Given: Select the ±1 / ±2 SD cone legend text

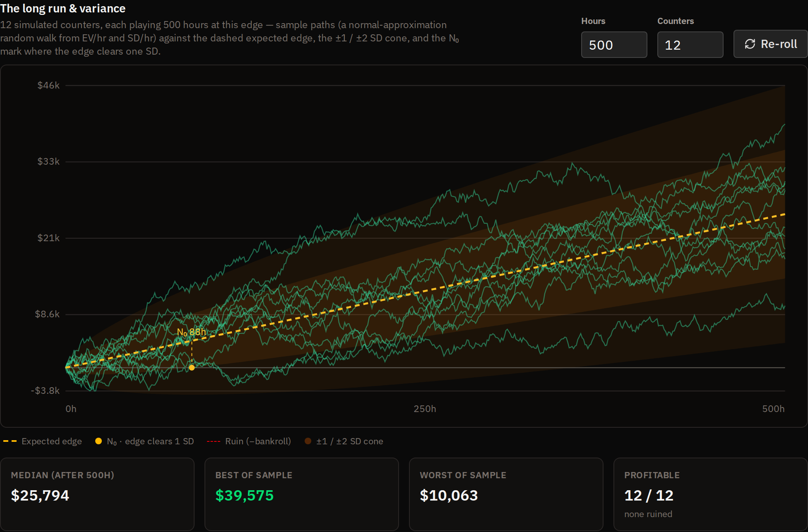Looking at the screenshot, I should (350, 441).
